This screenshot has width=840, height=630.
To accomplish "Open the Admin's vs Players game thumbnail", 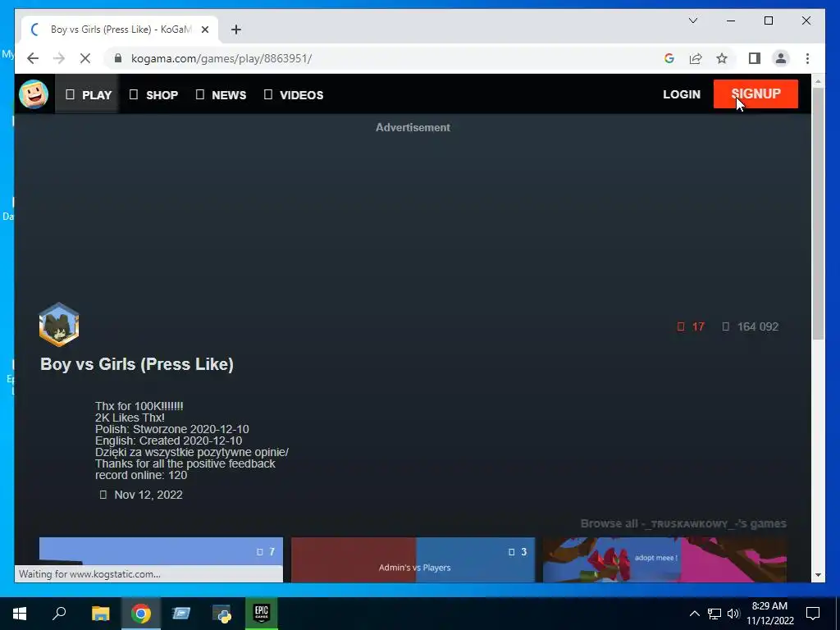I will point(413,559).
